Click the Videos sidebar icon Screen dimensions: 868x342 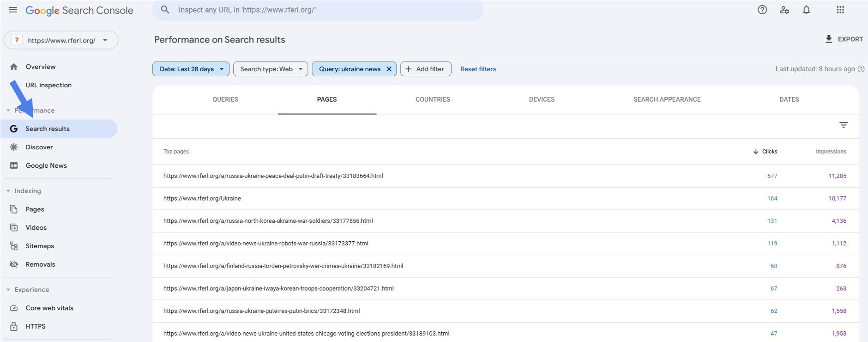coord(14,227)
